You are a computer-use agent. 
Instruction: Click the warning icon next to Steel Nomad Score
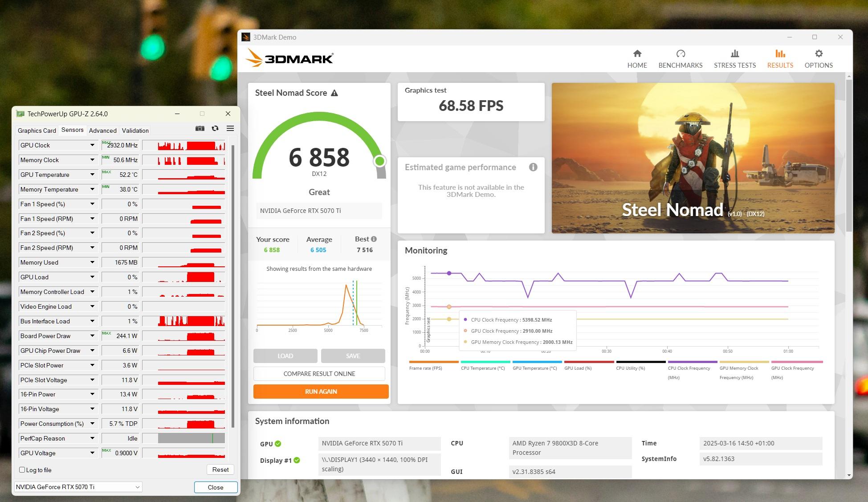point(334,93)
